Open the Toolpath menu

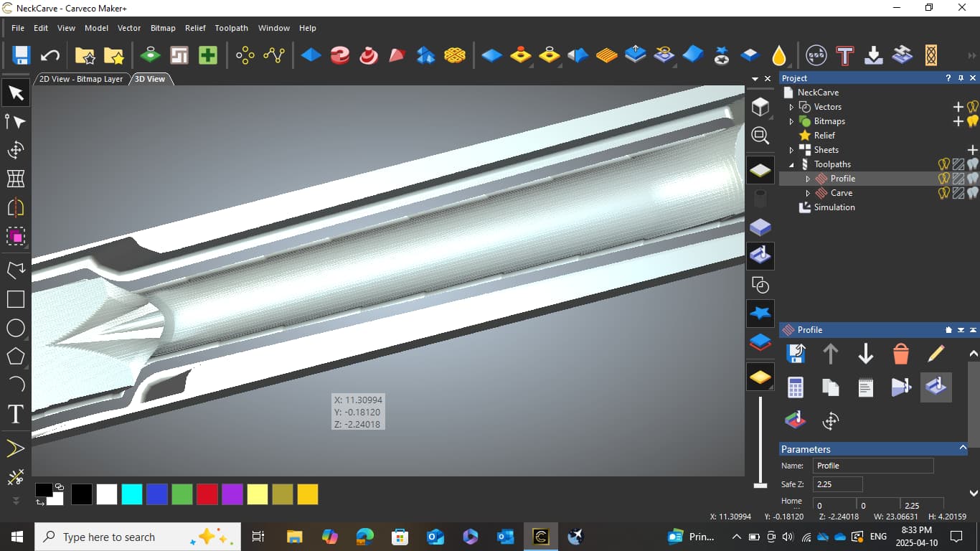click(232, 28)
